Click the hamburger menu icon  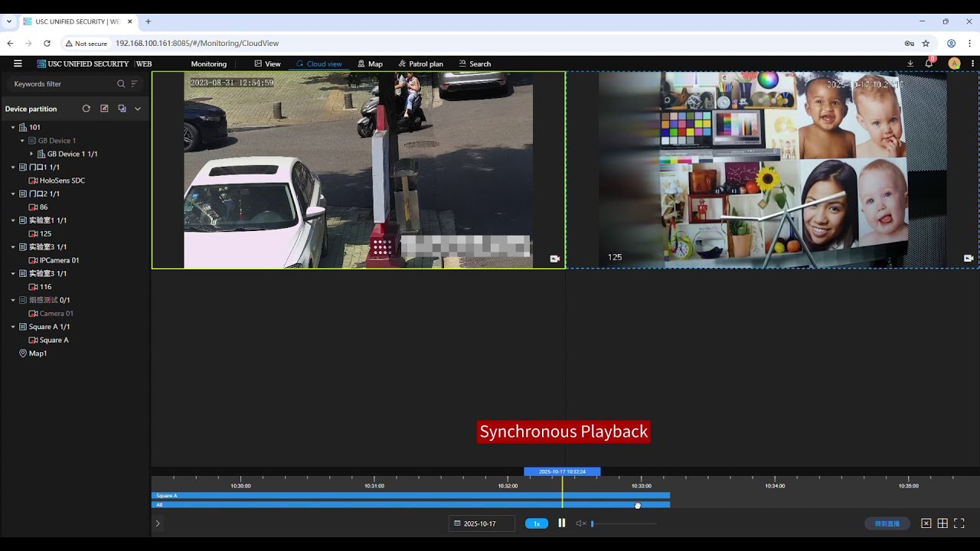tap(18, 64)
